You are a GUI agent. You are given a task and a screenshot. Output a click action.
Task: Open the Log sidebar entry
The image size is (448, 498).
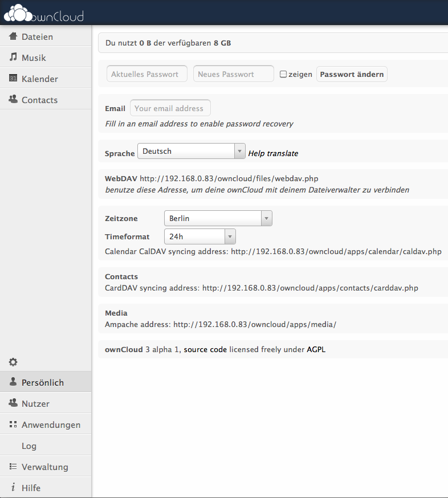[29, 446]
